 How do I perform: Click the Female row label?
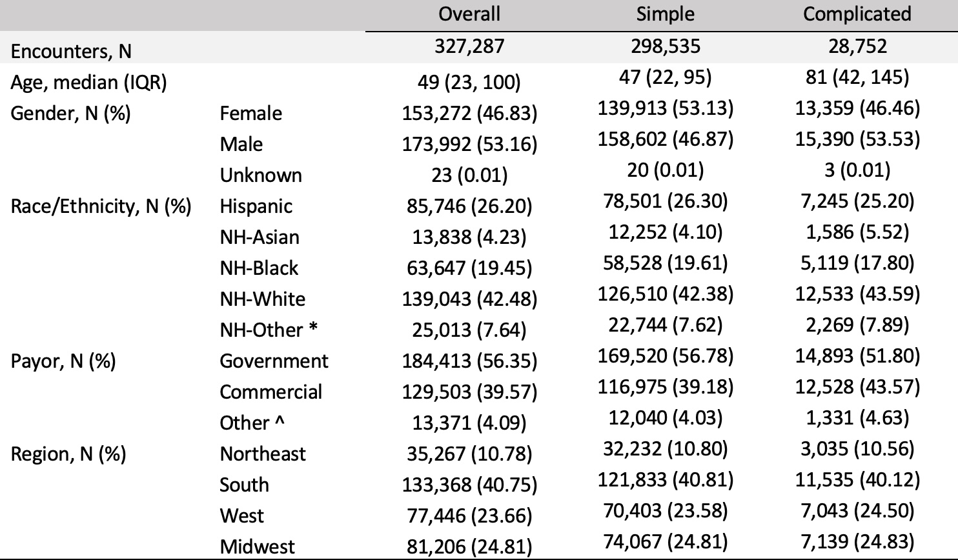[251, 113]
